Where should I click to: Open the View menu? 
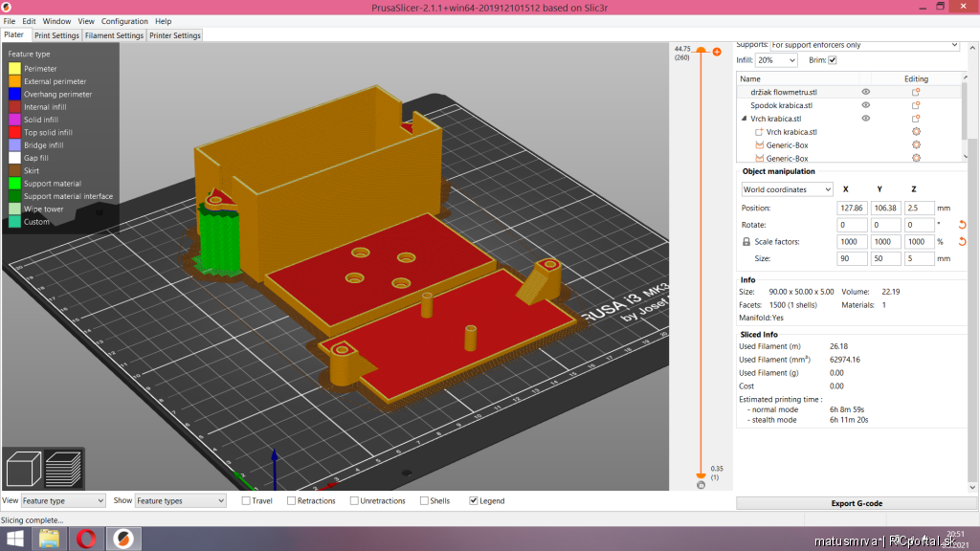86,21
